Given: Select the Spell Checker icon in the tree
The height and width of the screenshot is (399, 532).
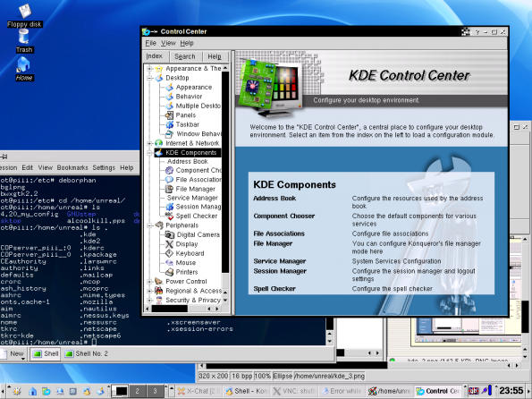Looking at the screenshot, I should [x=169, y=216].
